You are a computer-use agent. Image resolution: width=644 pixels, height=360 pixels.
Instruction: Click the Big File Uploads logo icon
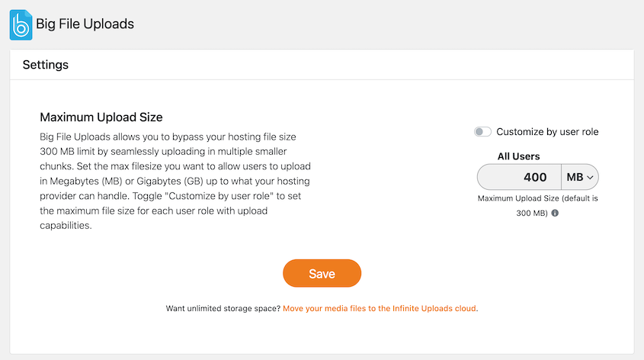coord(21,24)
